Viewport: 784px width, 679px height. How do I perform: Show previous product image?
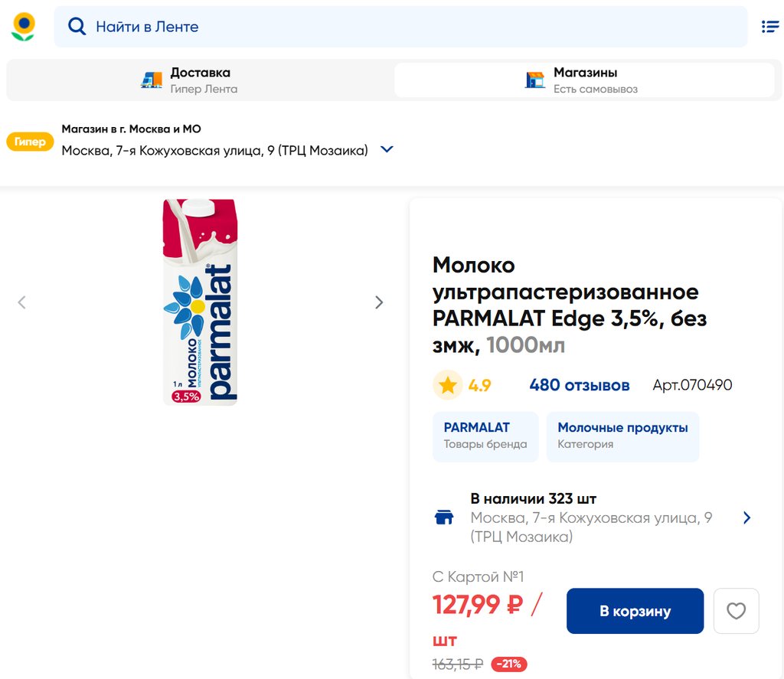21,302
